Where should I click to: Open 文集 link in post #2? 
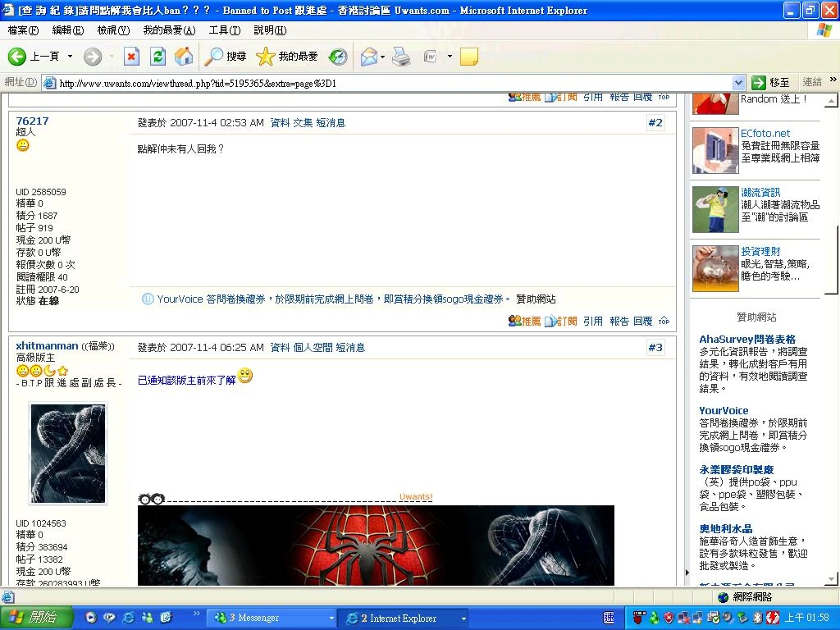click(x=303, y=123)
